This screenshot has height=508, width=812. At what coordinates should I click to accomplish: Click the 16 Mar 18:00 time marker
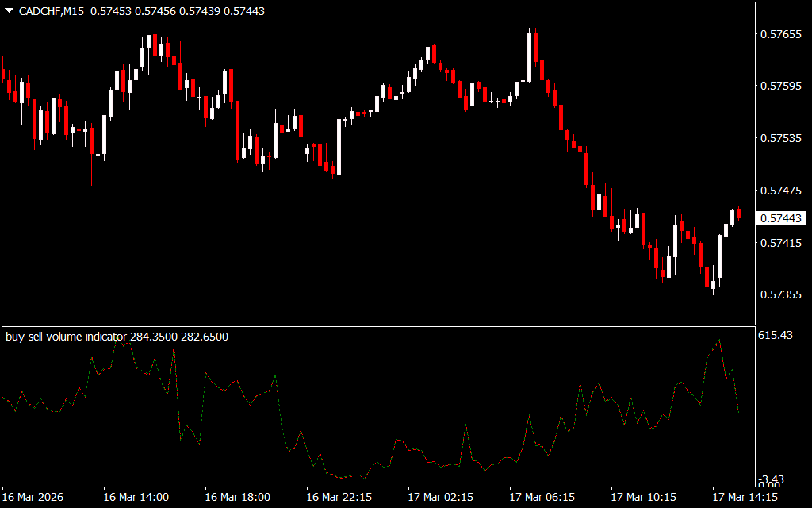(237, 497)
